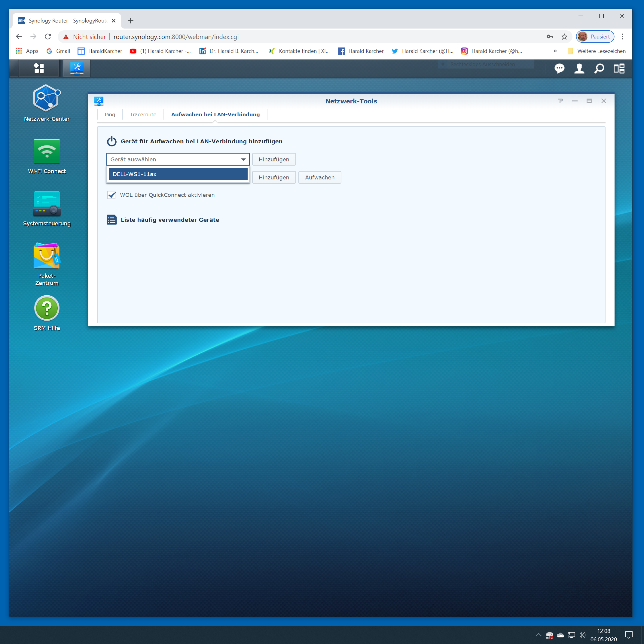Expand hidden bookmarks chevron
Screen dimensions: 644x644
click(555, 51)
